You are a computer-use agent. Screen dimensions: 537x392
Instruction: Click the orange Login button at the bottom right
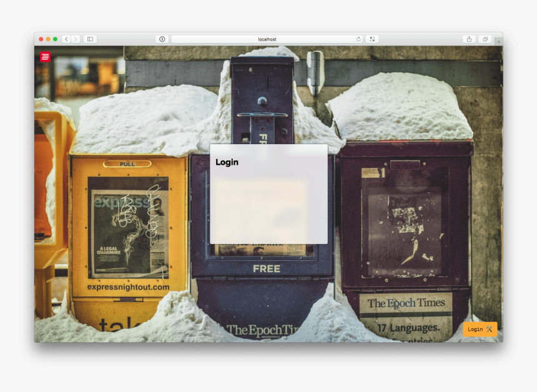click(480, 330)
